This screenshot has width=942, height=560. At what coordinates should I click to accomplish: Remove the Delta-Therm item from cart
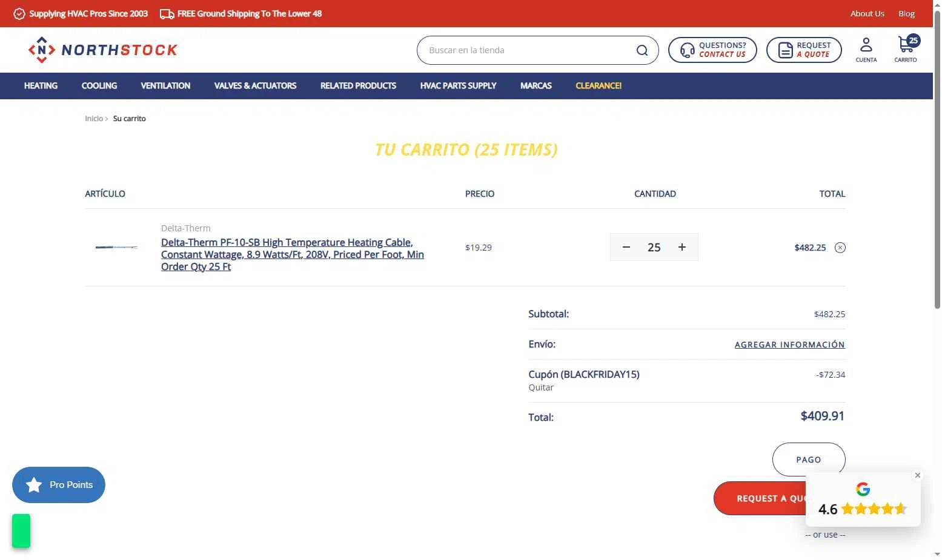(840, 248)
